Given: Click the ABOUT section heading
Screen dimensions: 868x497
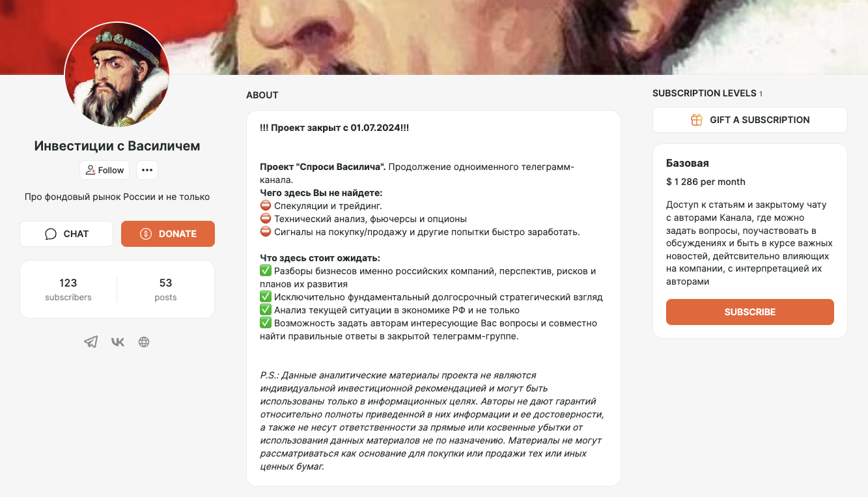Looking at the screenshot, I should [262, 95].
